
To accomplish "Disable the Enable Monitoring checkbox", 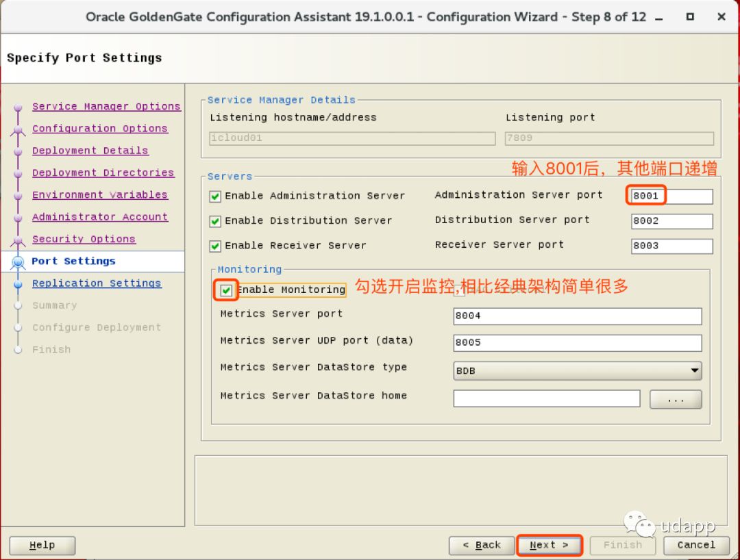I will pos(226,290).
